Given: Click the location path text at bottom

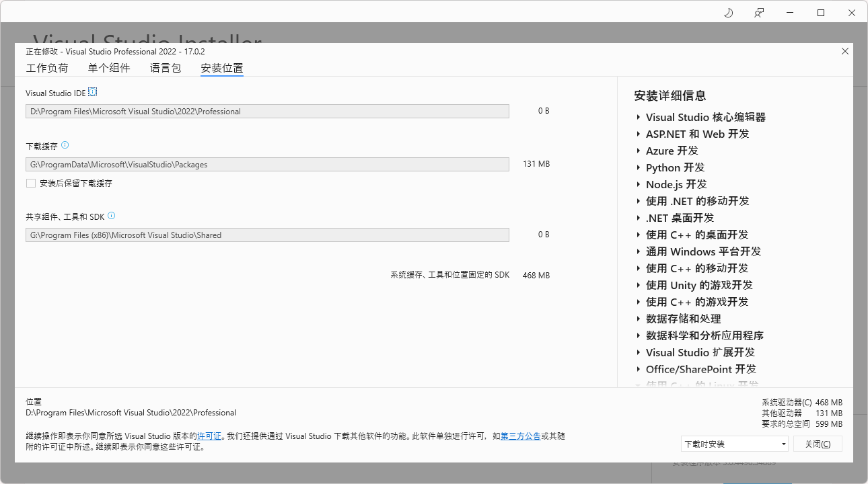Looking at the screenshot, I should (x=131, y=413).
